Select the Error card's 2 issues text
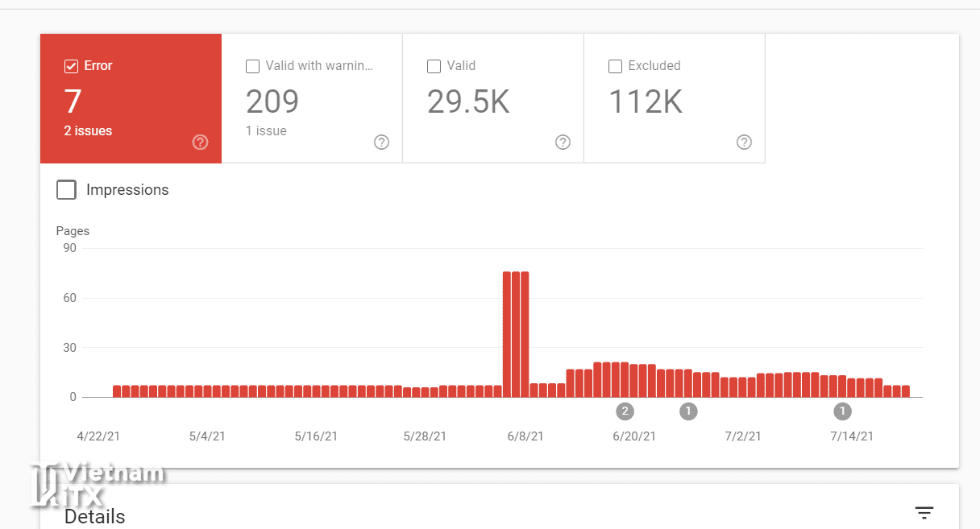The width and height of the screenshot is (980, 529). coord(88,130)
